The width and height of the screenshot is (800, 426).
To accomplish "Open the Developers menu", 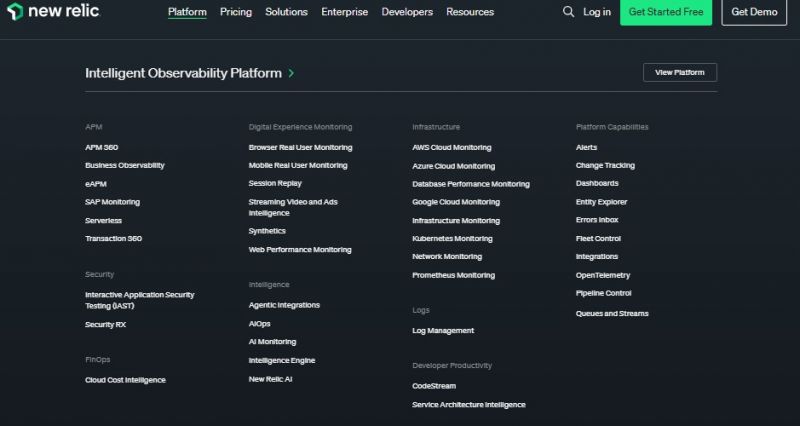I will (x=407, y=12).
